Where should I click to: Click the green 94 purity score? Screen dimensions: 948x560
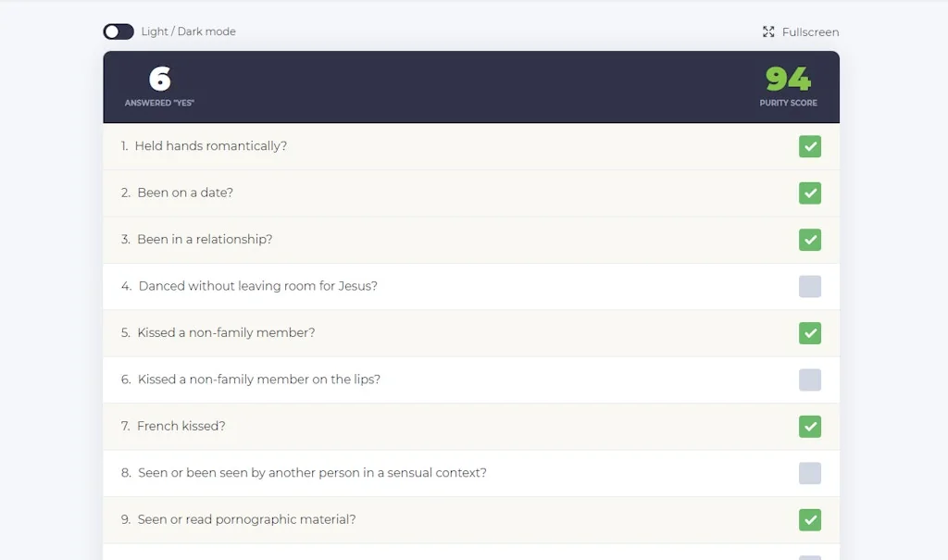[787, 80]
